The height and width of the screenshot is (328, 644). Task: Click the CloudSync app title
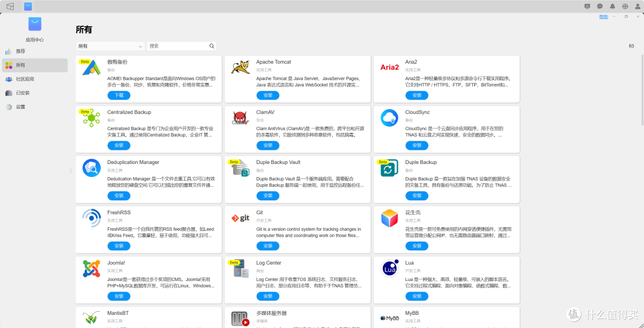[417, 112]
